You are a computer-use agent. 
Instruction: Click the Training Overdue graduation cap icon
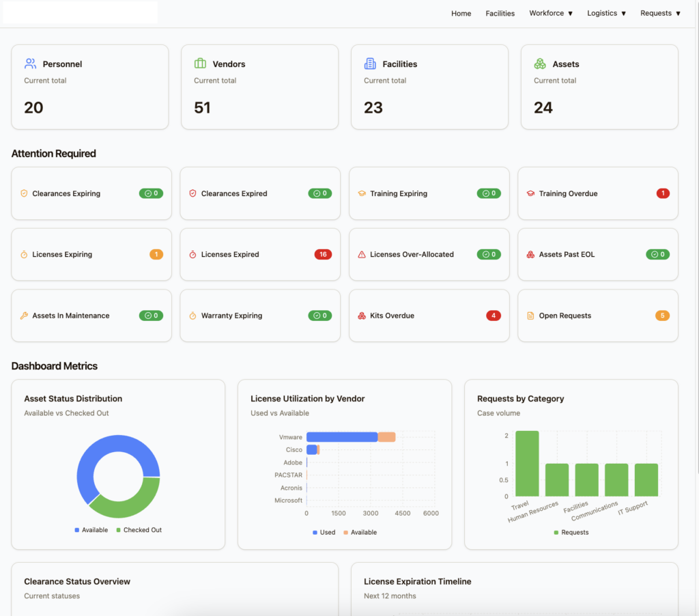pos(530,194)
